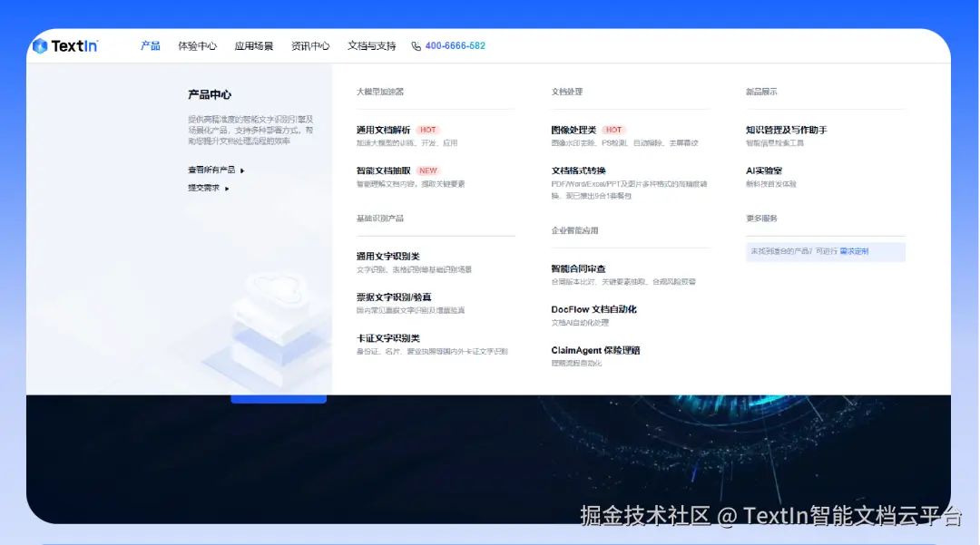Image resolution: width=980 pixels, height=545 pixels.
Task: Click the TextIn logo
Action: coord(65,45)
